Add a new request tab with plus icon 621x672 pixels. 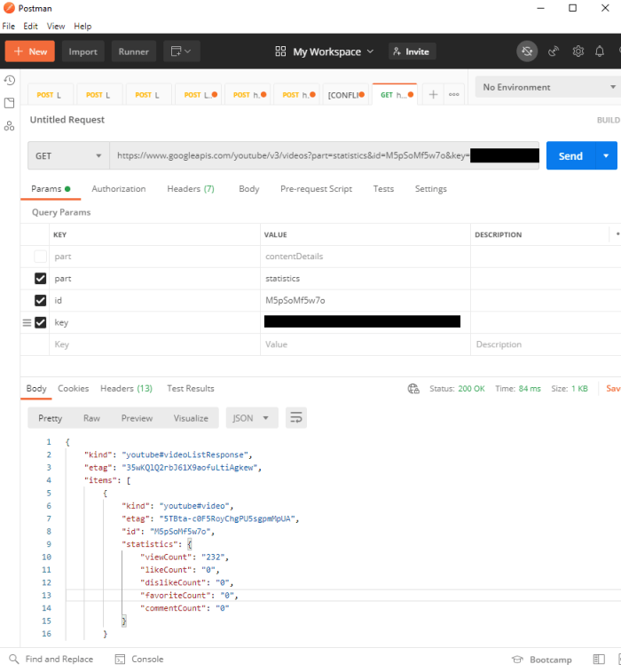(433, 94)
